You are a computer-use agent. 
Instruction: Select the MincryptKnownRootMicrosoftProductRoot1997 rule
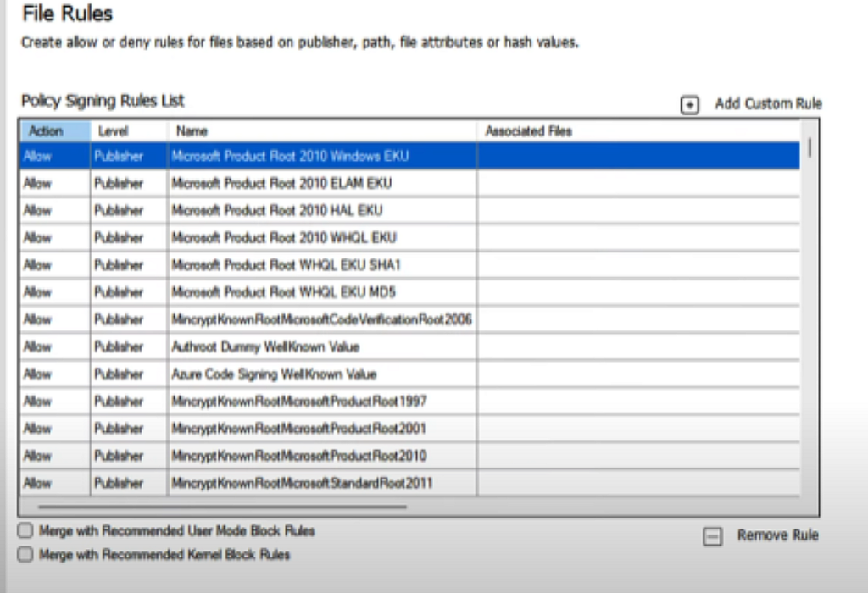(x=254, y=401)
